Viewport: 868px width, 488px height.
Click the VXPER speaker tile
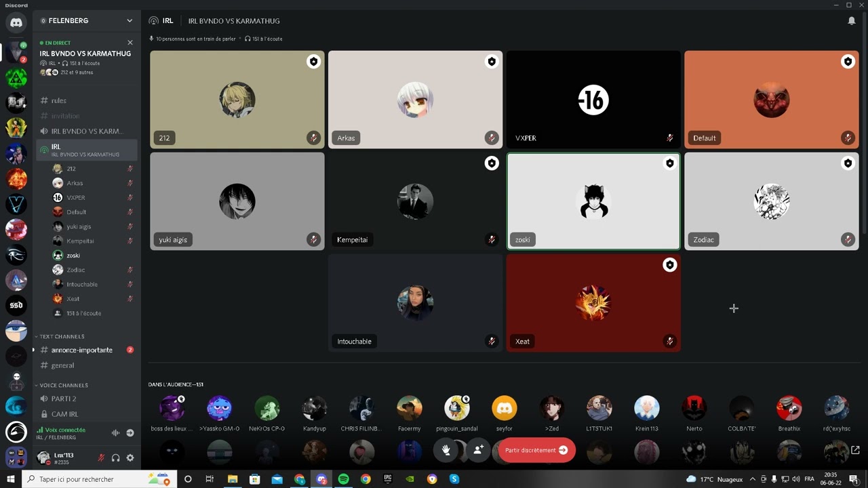[x=593, y=100]
